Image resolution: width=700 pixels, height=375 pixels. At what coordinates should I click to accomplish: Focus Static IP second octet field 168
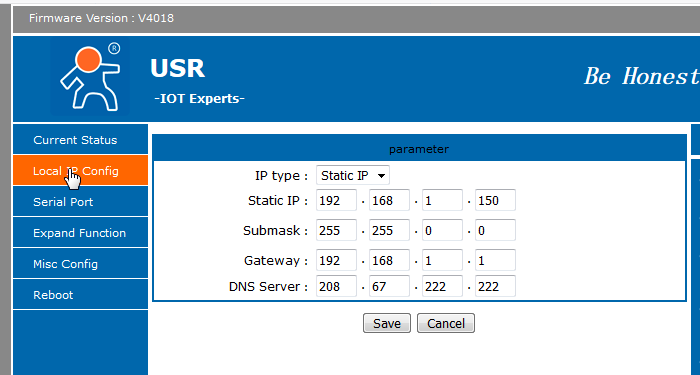click(x=389, y=200)
